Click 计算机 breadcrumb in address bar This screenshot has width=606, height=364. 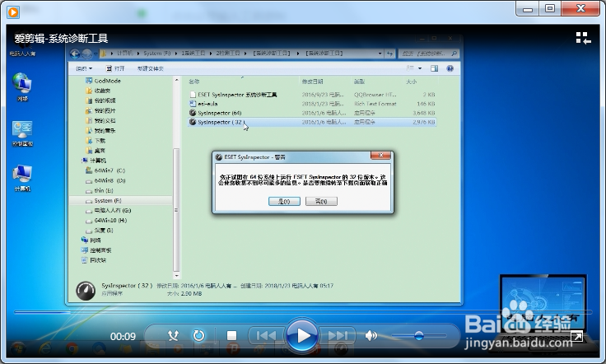[124, 54]
